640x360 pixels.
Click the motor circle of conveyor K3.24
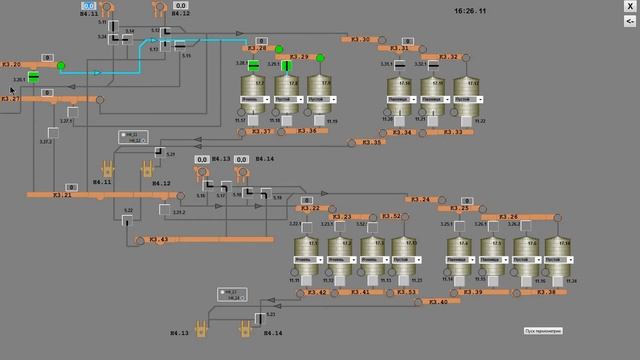click(442, 200)
